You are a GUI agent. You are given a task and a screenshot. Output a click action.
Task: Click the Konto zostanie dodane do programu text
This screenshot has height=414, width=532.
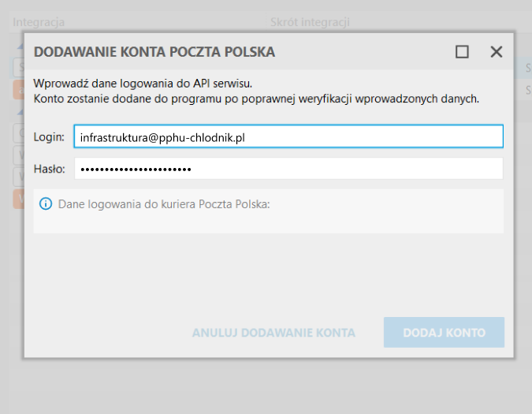click(256, 99)
